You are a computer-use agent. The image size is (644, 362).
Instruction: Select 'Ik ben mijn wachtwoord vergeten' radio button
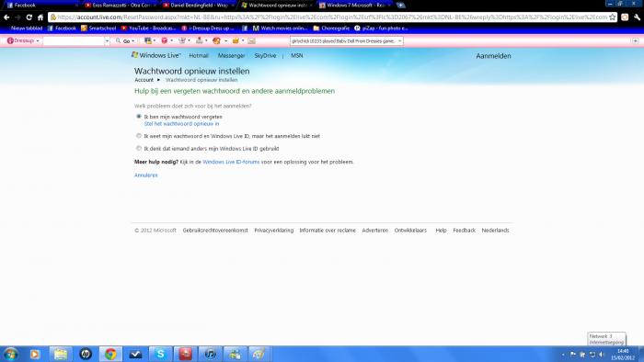(x=139, y=117)
